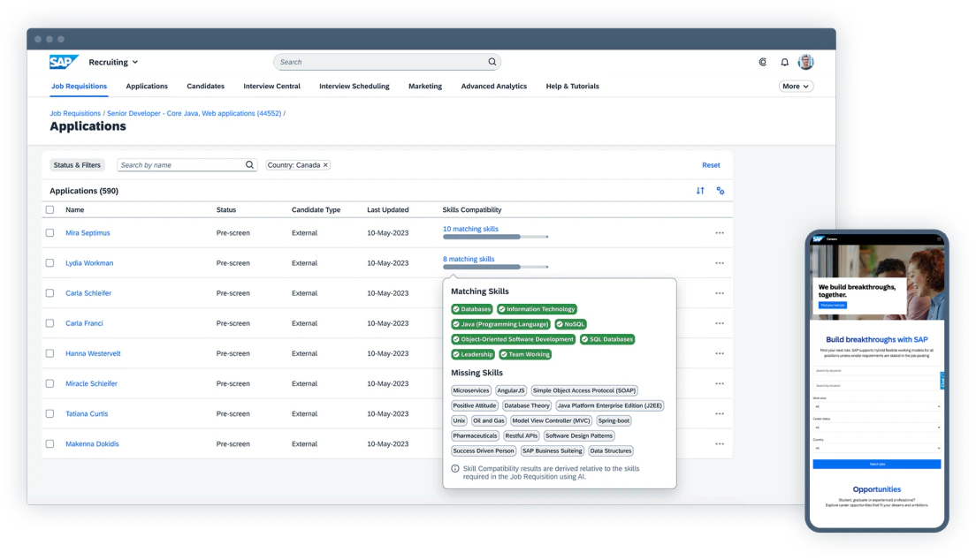Remove the Country: Canada filter chip
Screen dimensions: 976x560
coord(324,164)
